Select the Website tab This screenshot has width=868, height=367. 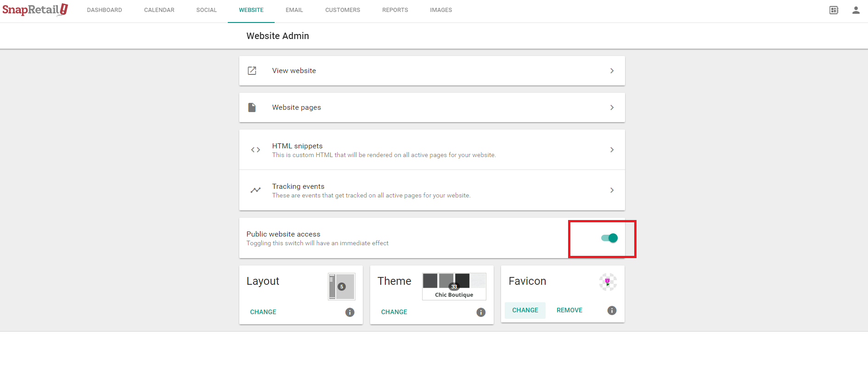pyautogui.click(x=251, y=10)
